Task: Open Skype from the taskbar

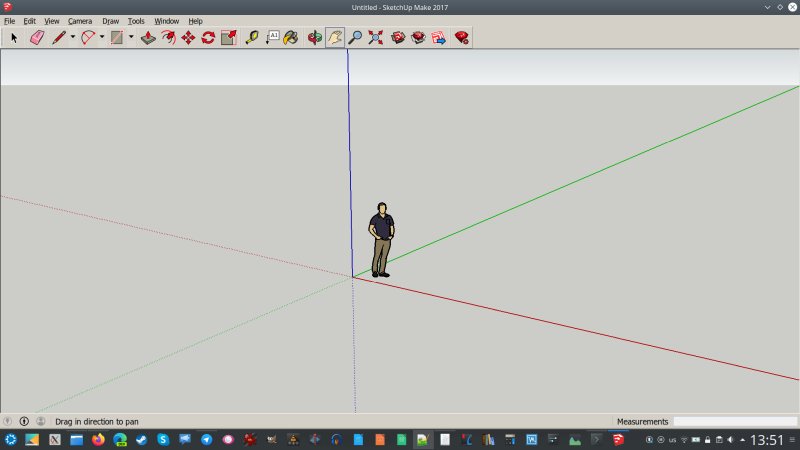Action: (x=163, y=440)
